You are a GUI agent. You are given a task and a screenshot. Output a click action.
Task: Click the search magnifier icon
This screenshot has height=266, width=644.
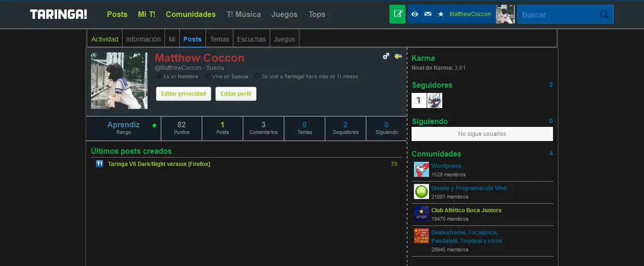click(604, 15)
